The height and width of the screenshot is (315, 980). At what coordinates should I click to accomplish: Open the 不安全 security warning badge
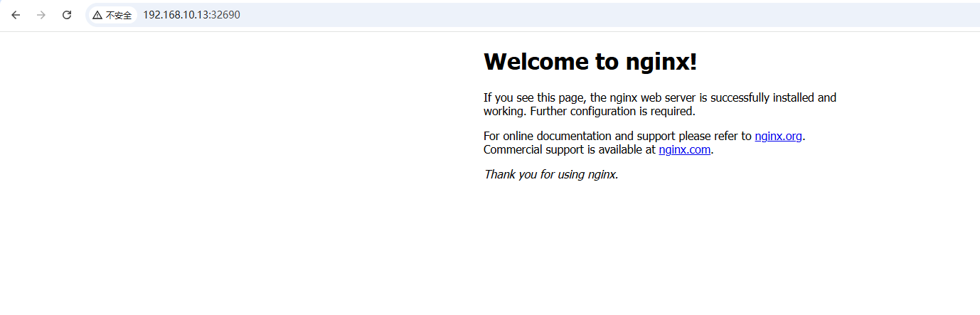(112, 15)
